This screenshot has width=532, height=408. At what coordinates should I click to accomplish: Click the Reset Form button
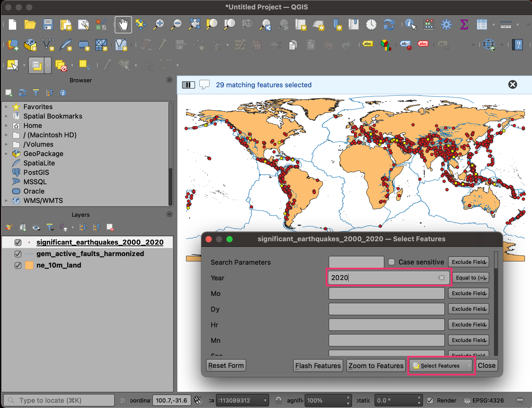tap(226, 366)
